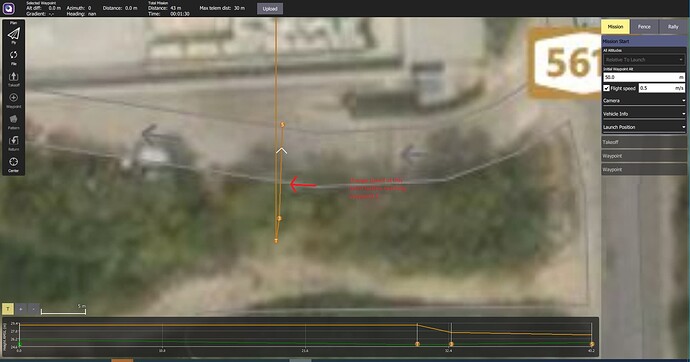This screenshot has height=362, width=690.
Task: Zoom in with the plus map button
Action: click(x=21, y=309)
